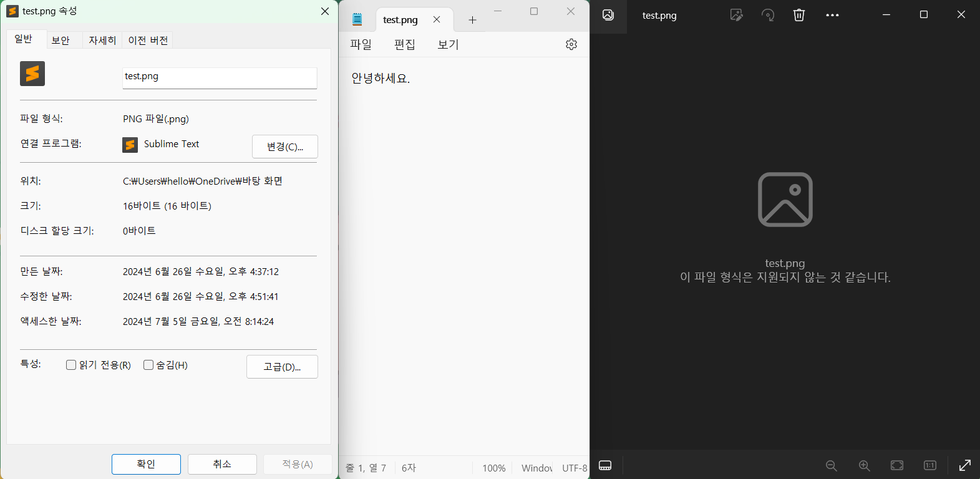Open the 편집 menu in Notepad

click(x=404, y=44)
